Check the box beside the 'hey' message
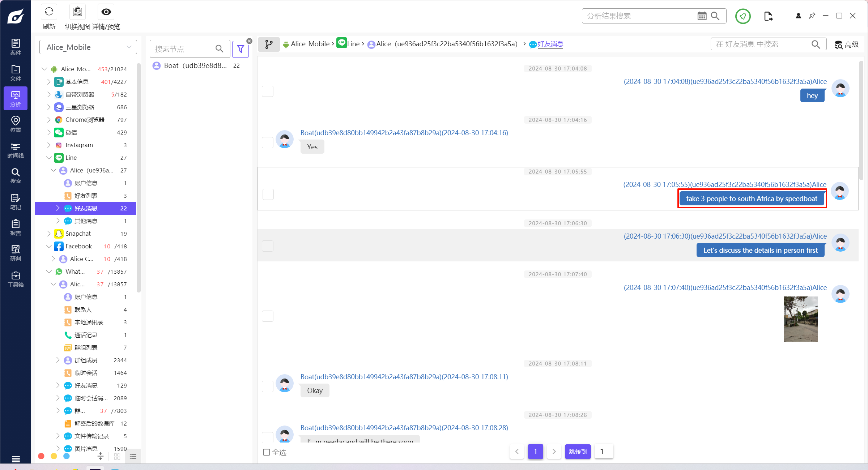868x470 pixels. click(268, 91)
